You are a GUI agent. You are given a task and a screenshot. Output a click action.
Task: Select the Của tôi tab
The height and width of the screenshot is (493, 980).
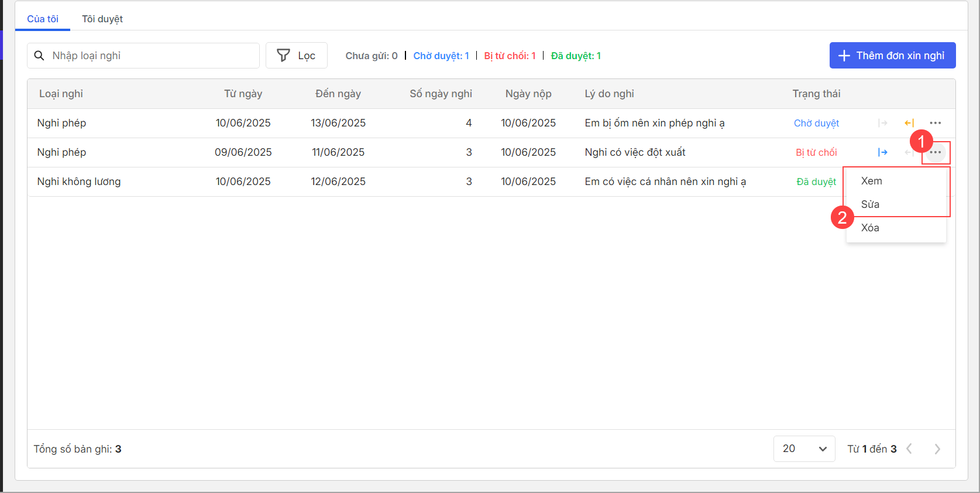click(x=43, y=19)
